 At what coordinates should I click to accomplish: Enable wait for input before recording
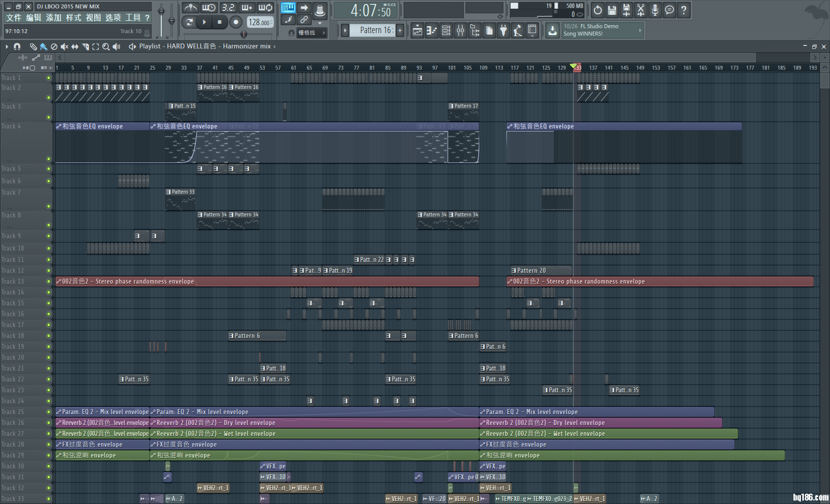tap(209, 7)
